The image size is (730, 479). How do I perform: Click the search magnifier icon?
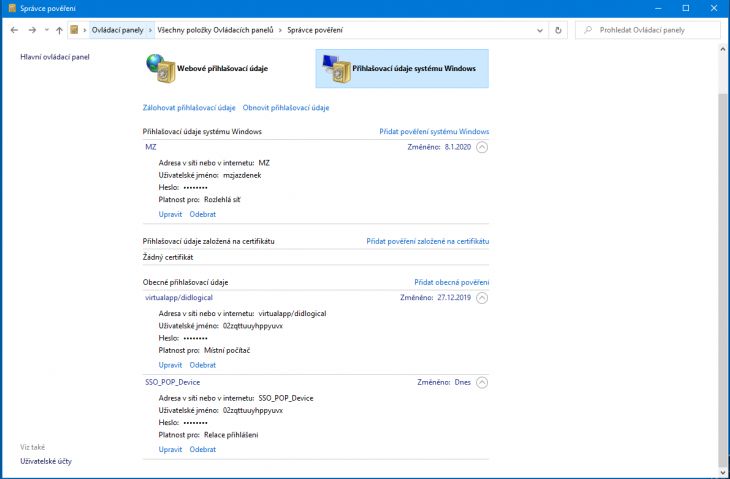588,30
